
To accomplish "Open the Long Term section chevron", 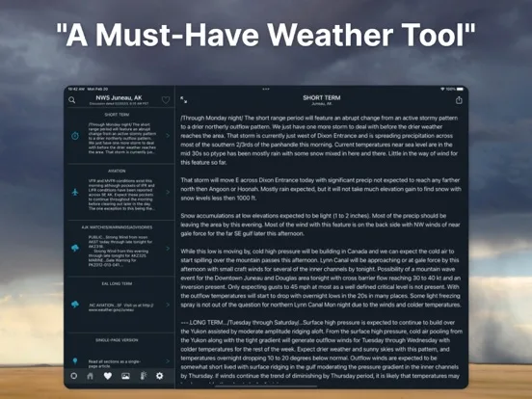I will 168,305.
